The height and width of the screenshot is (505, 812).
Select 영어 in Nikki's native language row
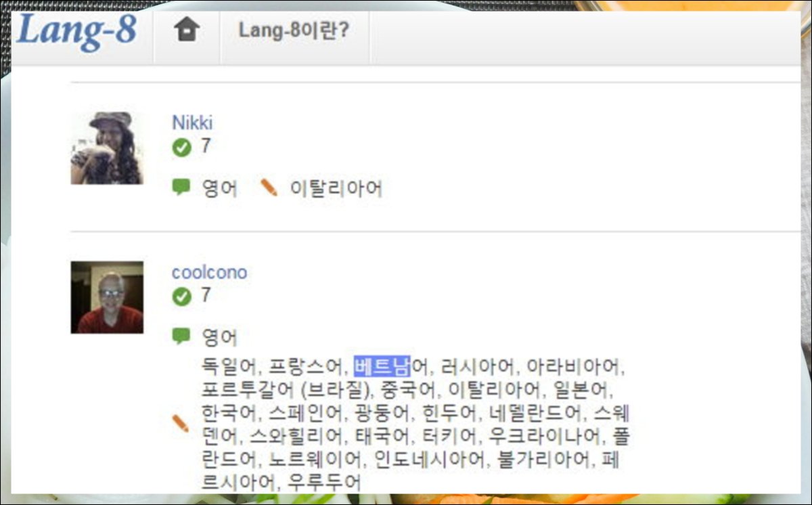click(220, 188)
